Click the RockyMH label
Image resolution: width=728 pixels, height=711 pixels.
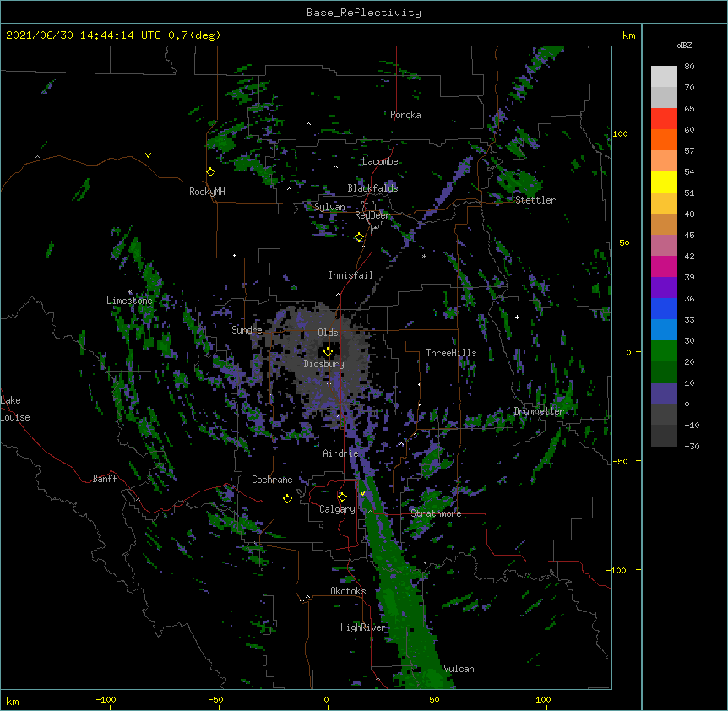207,192
